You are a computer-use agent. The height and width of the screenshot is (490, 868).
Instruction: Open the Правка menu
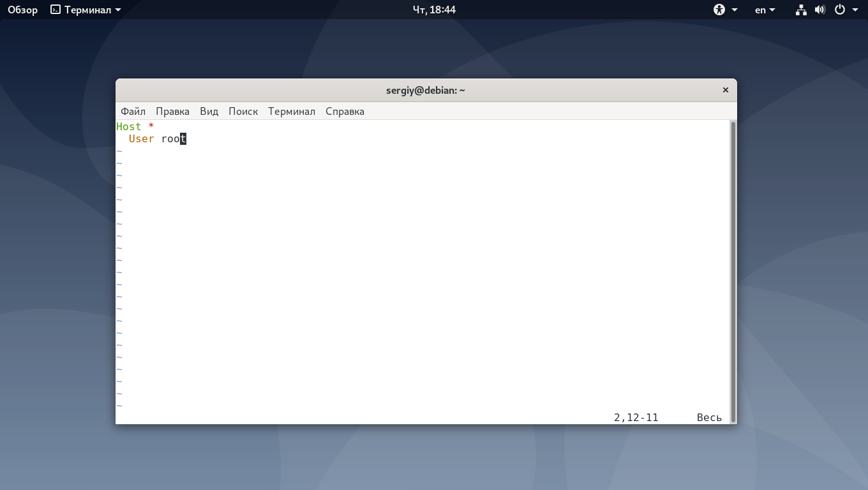(x=172, y=111)
